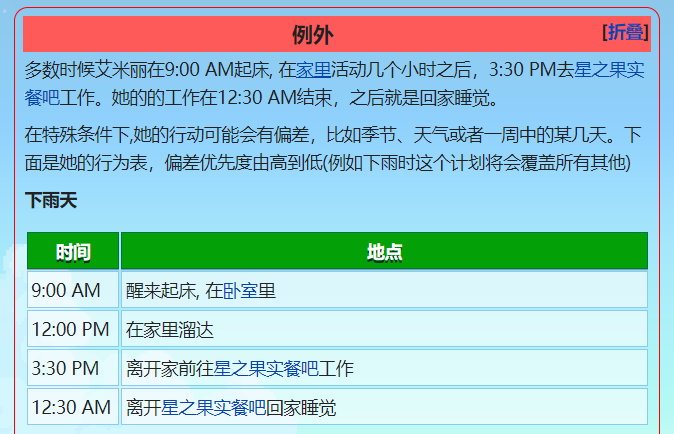Image resolution: width=674 pixels, height=434 pixels.
Task: Click the 例外 section title
Action: 312,36
